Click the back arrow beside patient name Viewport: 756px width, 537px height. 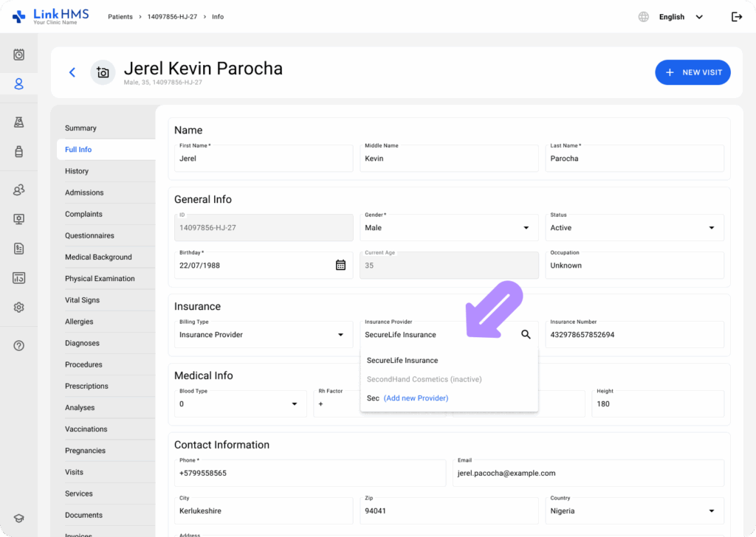point(72,72)
